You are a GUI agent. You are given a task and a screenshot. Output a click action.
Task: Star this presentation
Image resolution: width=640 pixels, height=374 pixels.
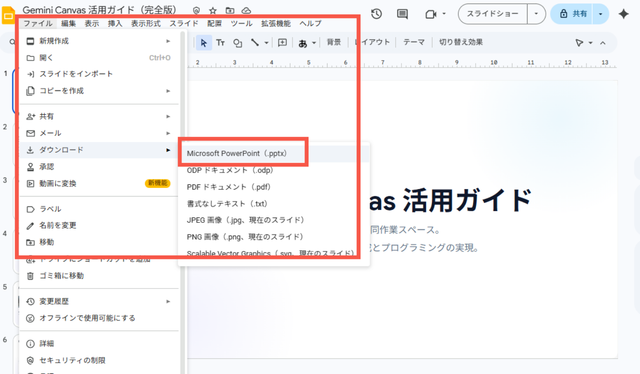pos(213,11)
